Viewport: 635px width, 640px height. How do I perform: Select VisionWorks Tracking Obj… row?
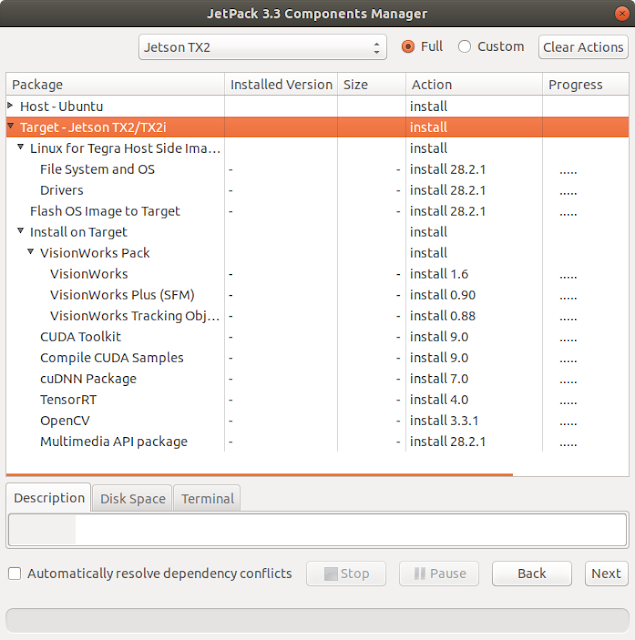318,316
